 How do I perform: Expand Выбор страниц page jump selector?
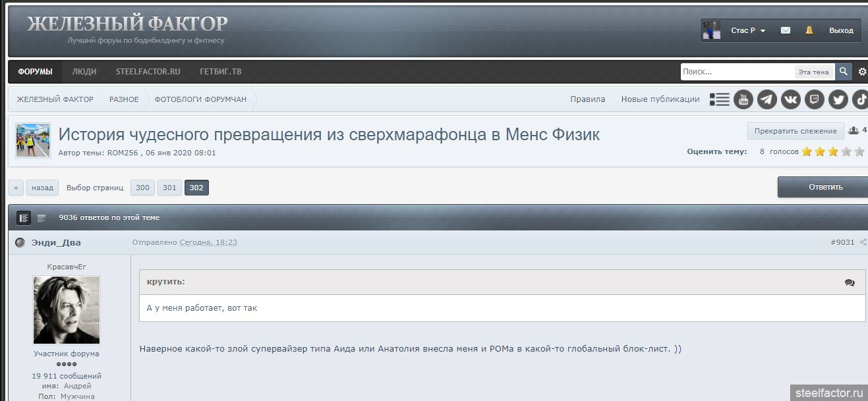pos(95,188)
